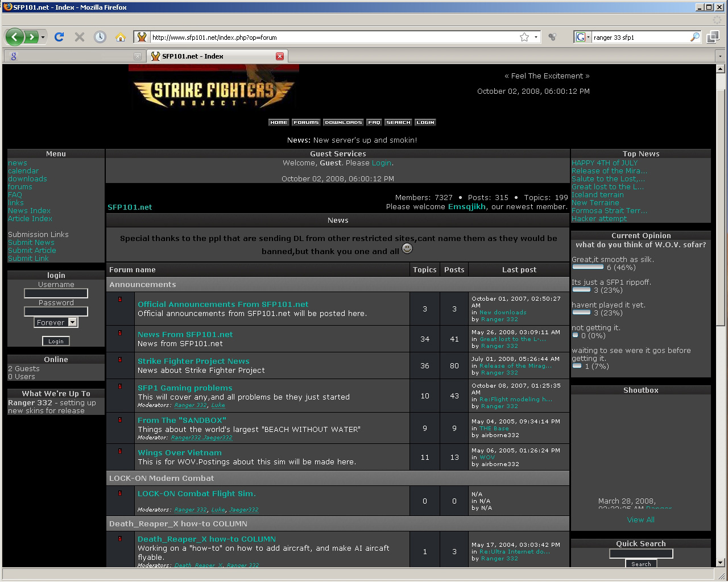
Task: Click the Strike Fighters Project 1 logo
Action: pyautogui.click(x=214, y=88)
